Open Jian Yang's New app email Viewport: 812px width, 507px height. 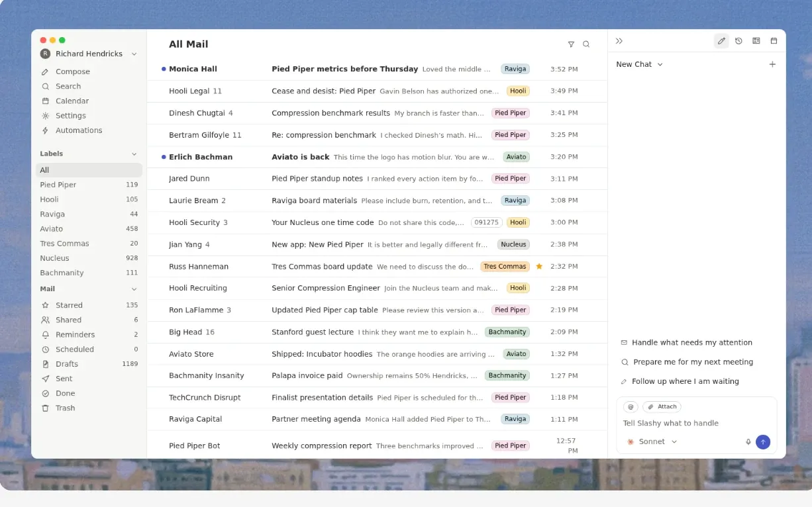click(x=377, y=244)
